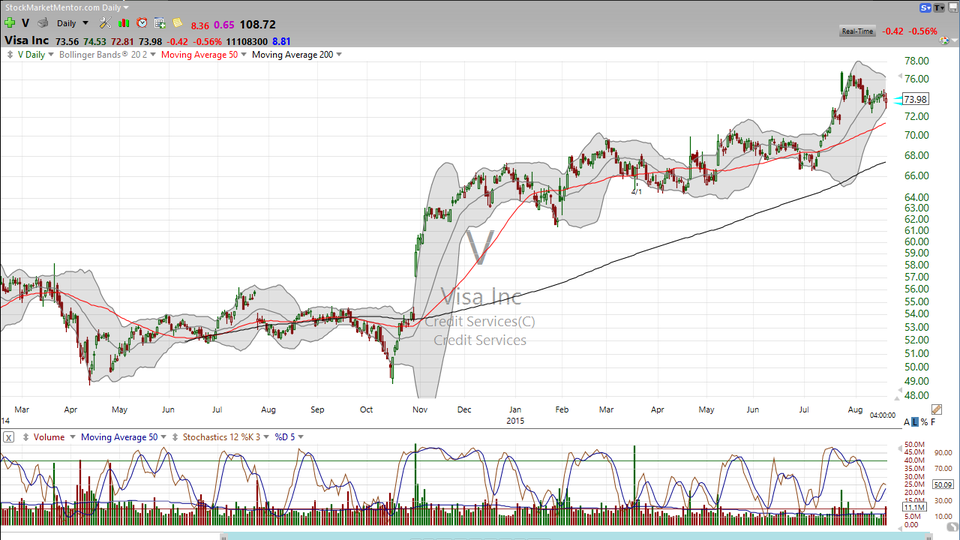
Task: Click the stochastics value label 50.09
Action: [943, 484]
